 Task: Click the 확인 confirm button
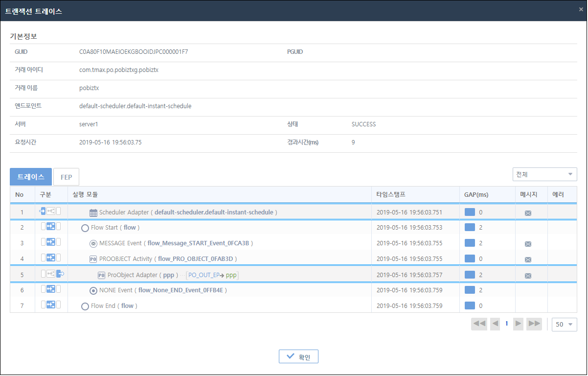(x=298, y=357)
